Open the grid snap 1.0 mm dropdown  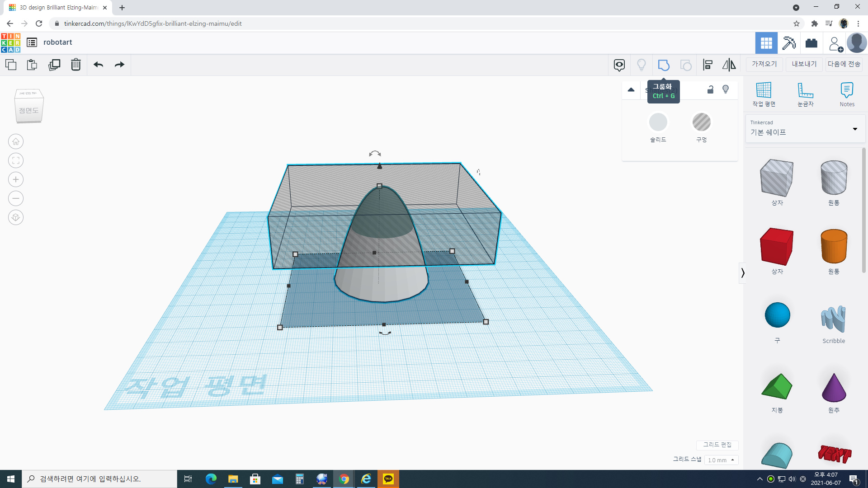point(721,460)
